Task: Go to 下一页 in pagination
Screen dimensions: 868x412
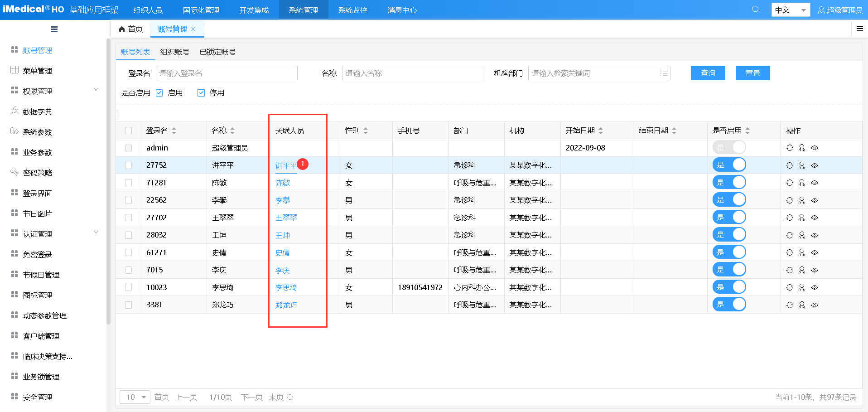Action: click(x=251, y=397)
